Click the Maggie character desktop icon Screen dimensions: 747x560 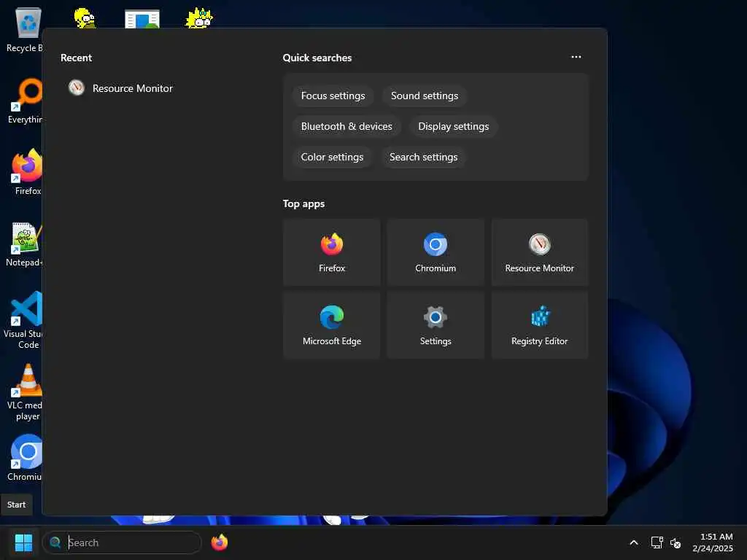click(x=198, y=18)
